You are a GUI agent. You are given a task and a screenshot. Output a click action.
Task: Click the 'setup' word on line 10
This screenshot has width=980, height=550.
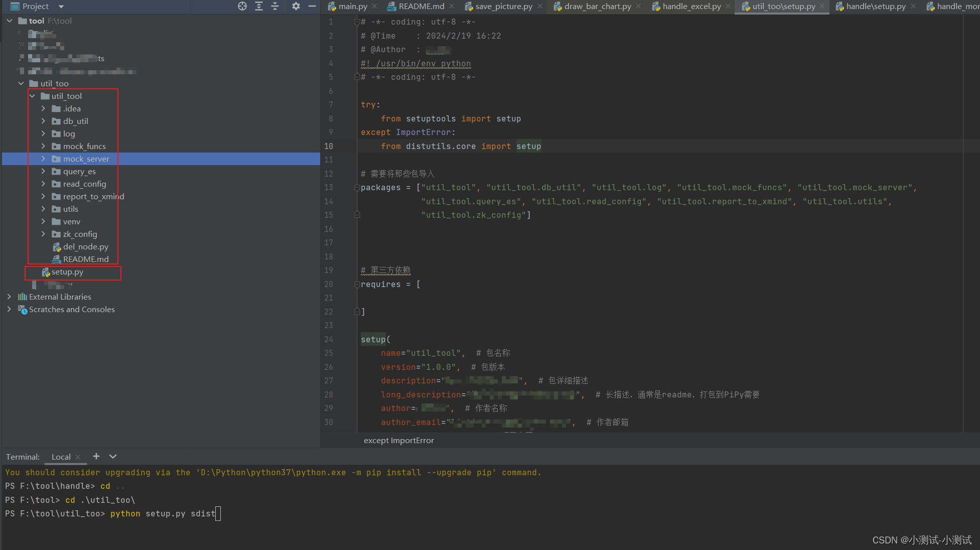click(x=529, y=146)
